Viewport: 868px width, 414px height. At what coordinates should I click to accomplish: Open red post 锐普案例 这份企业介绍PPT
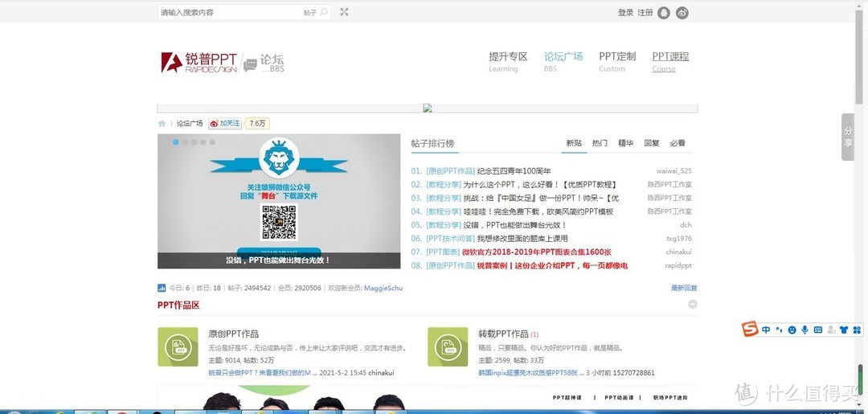tap(552, 265)
